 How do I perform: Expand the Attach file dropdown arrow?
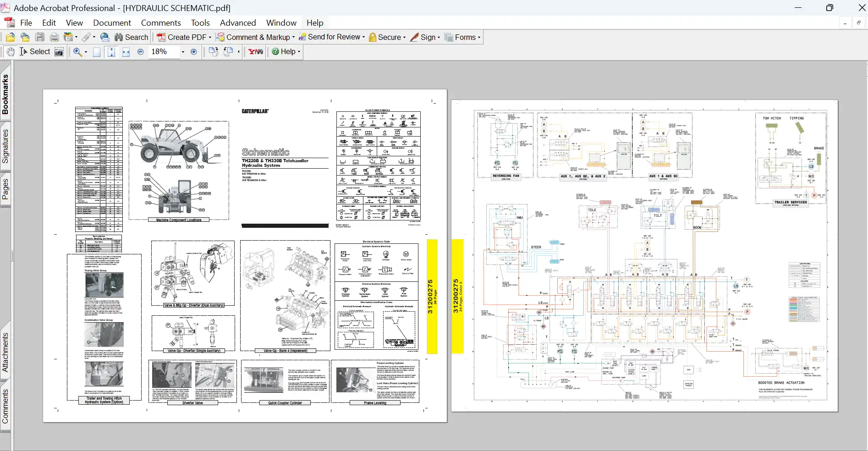(94, 38)
